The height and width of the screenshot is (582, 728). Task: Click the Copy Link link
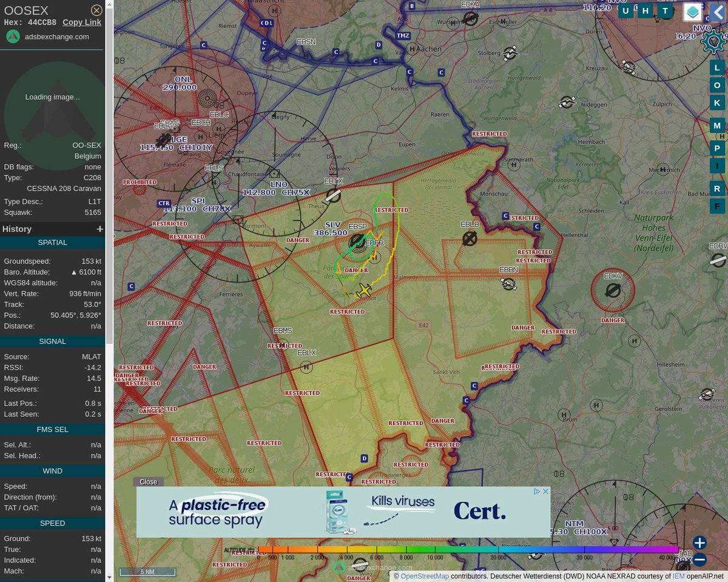pos(82,22)
